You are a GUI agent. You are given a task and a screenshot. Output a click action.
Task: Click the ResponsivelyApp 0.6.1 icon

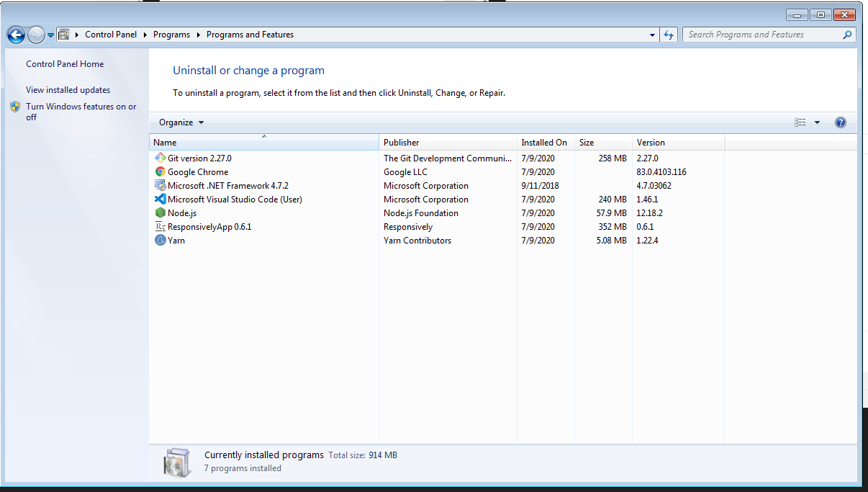point(160,226)
